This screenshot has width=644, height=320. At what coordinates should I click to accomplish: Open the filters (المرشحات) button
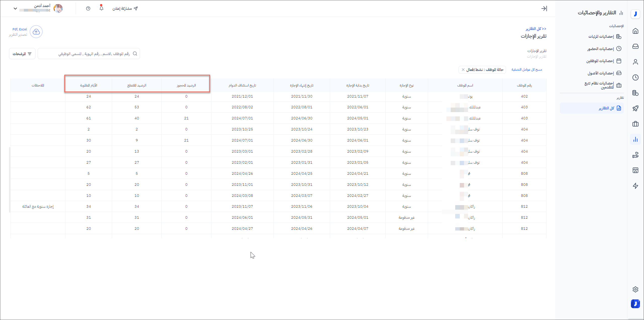tap(22, 54)
